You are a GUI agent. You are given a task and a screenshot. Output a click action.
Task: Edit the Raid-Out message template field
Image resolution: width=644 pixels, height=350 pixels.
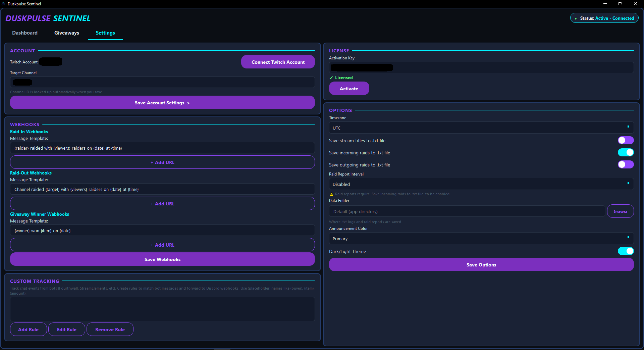162,189
